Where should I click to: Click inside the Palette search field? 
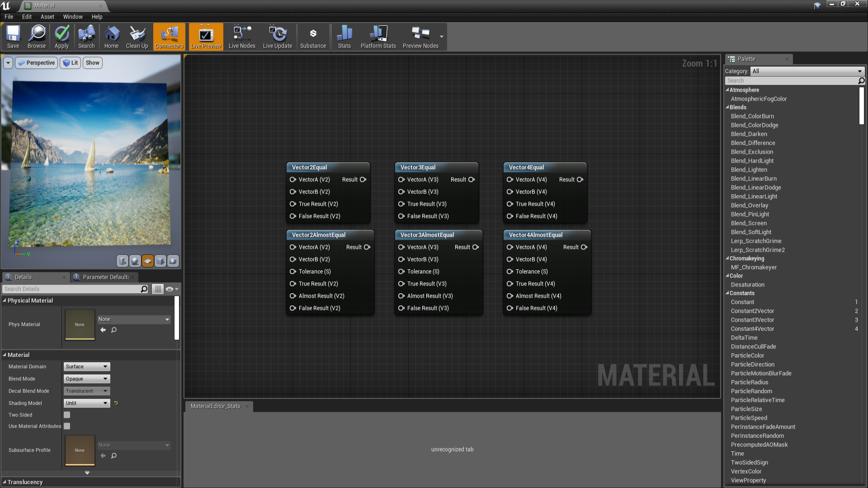791,80
